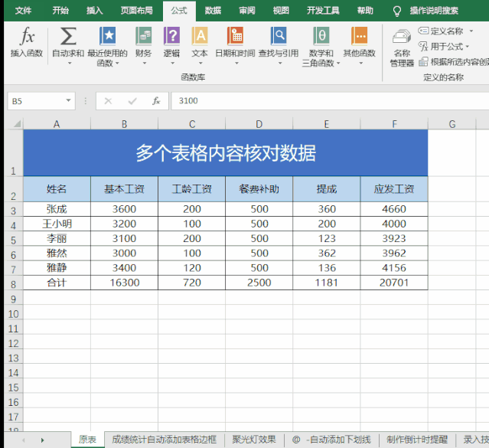
Task: Click the Select All corner triangle
Action: tap(17, 124)
